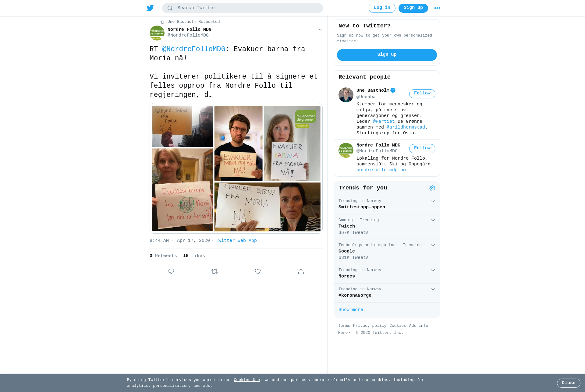
Task: Expand options for Smittestopp-appen trend
Action: click(433, 201)
